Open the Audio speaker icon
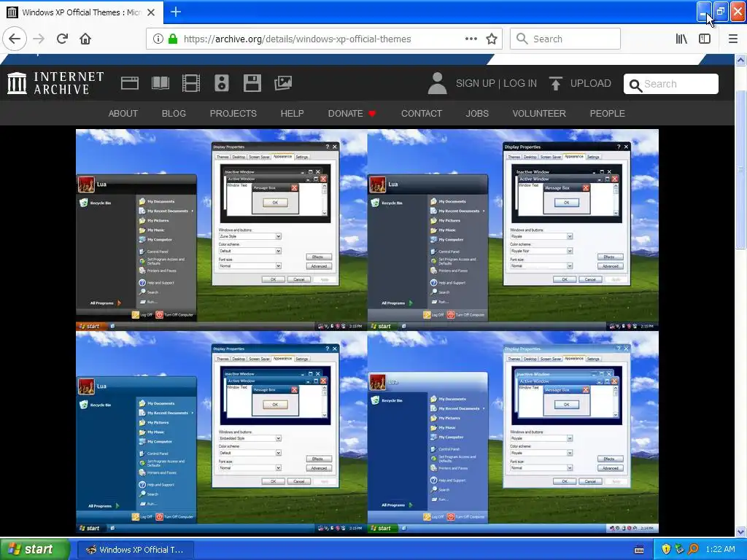The width and height of the screenshot is (747, 560). pyautogui.click(x=222, y=83)
